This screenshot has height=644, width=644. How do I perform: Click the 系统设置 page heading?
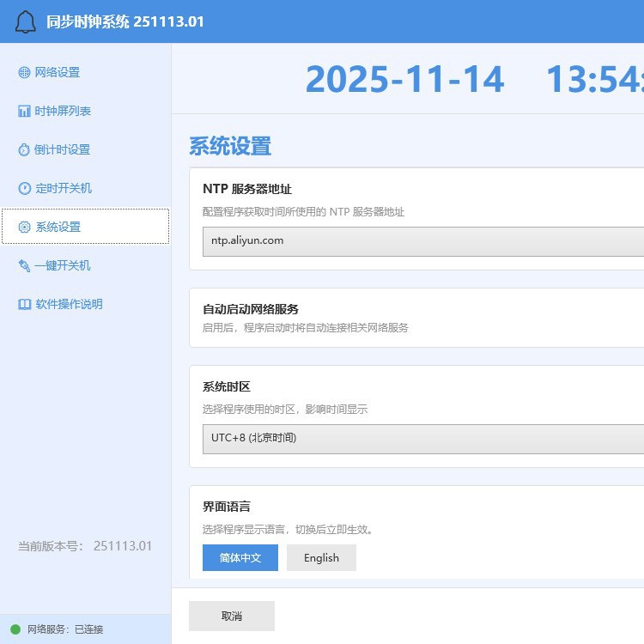(230, 146)
